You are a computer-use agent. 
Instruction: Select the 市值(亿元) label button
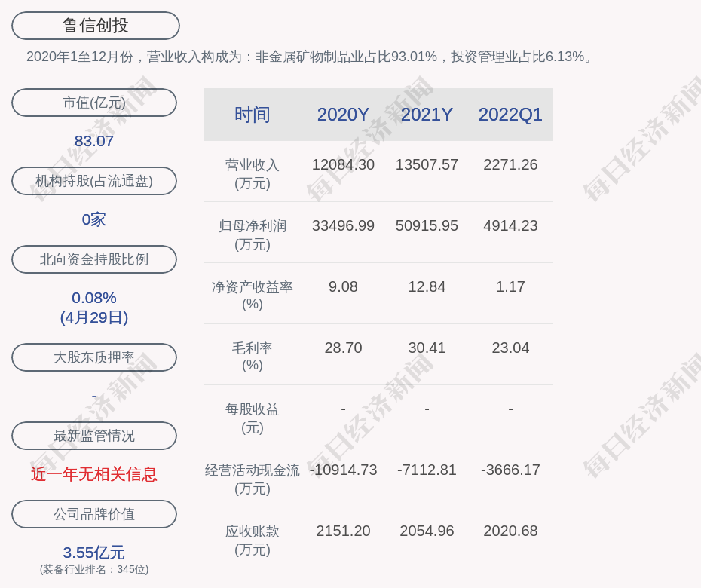tap(94, 103)
